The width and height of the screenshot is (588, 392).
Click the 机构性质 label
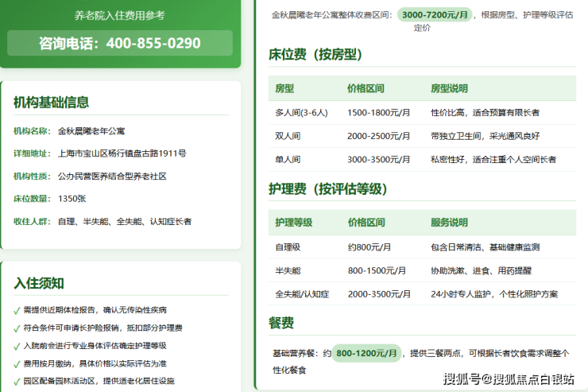point(32,177)
